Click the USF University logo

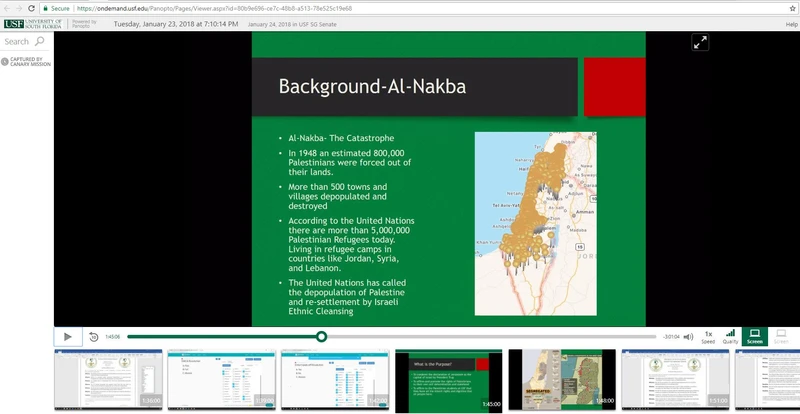[32, 24]
